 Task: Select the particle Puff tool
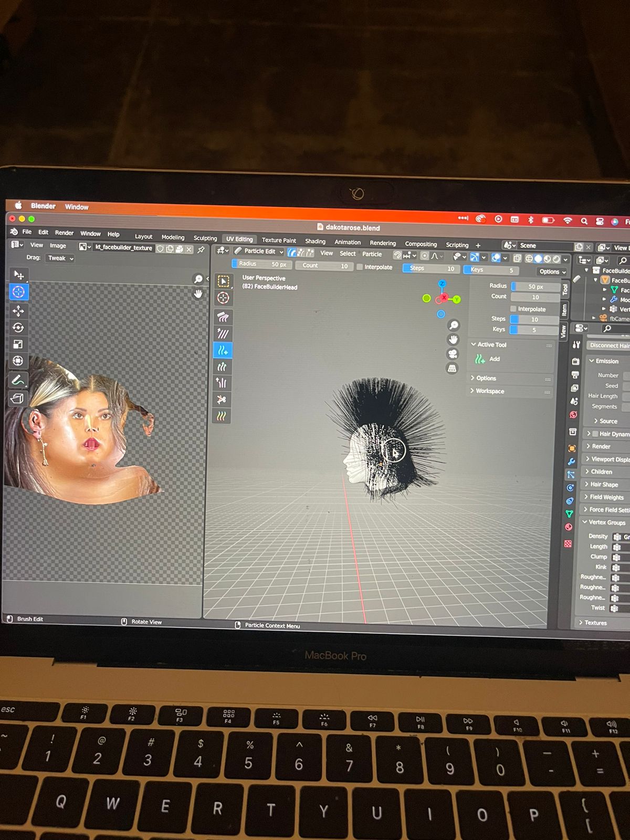(x=222, y=383)
